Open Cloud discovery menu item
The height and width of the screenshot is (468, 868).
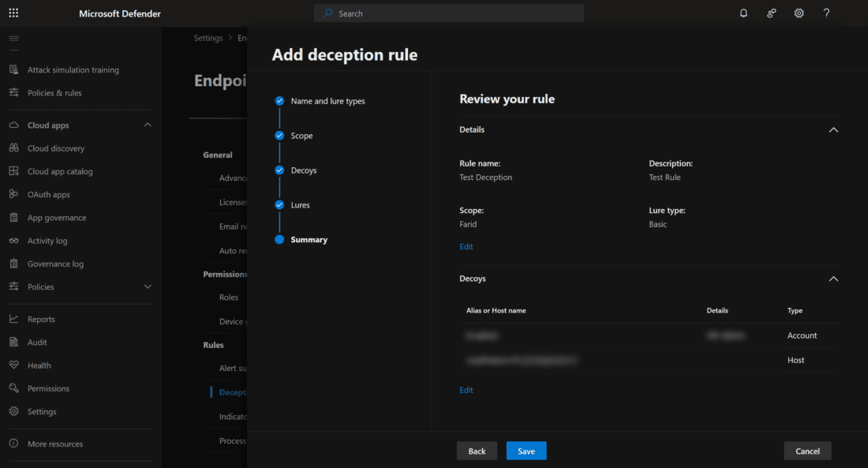coord(56,148)
